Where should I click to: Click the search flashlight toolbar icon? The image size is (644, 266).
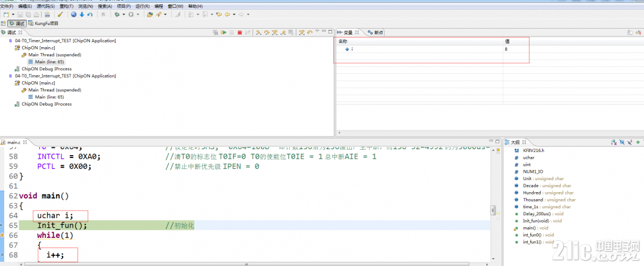click(x=158, y=14)
